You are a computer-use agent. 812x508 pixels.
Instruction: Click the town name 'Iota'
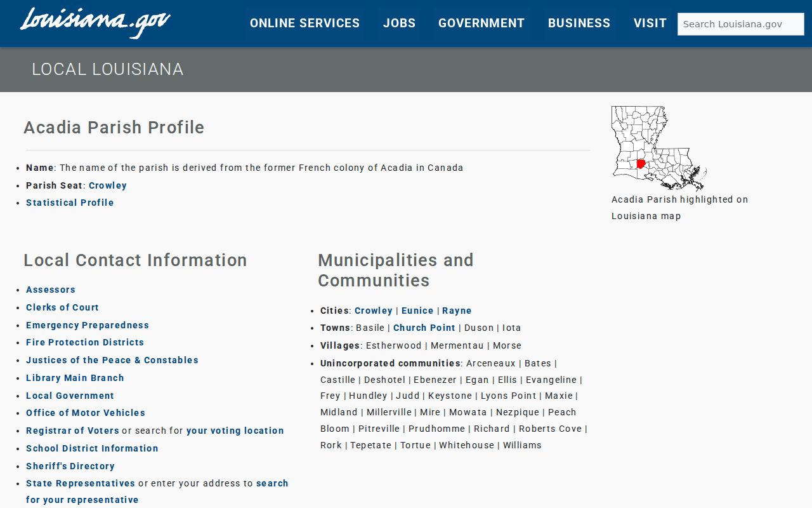click(512, 328)
